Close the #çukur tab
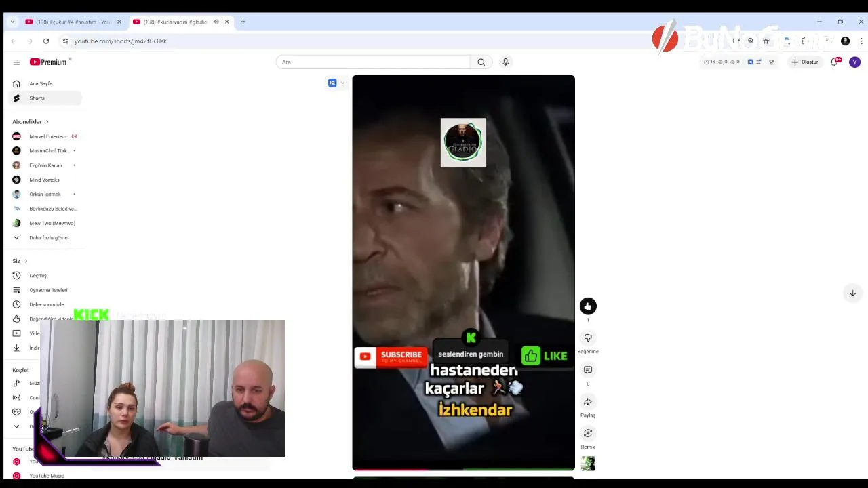868x488 pixels. coord(119,22)
